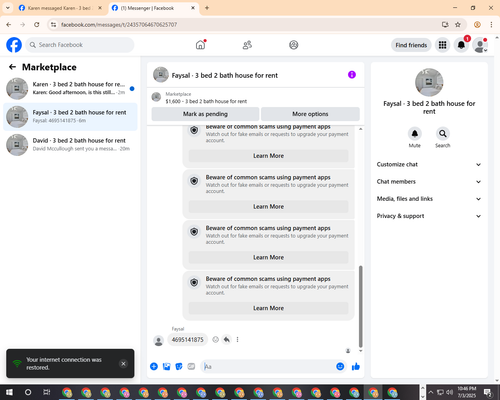This screenshot has width=500, height=400.
Task: Click More options button
Action: pos(310,114)
